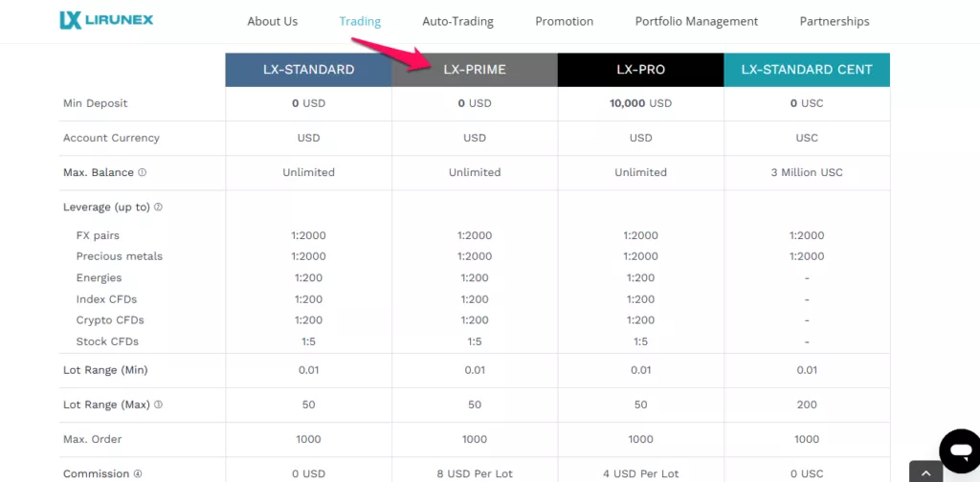980x482 pixels.
Task: Open the Trading menu
Action: (360, 21)
